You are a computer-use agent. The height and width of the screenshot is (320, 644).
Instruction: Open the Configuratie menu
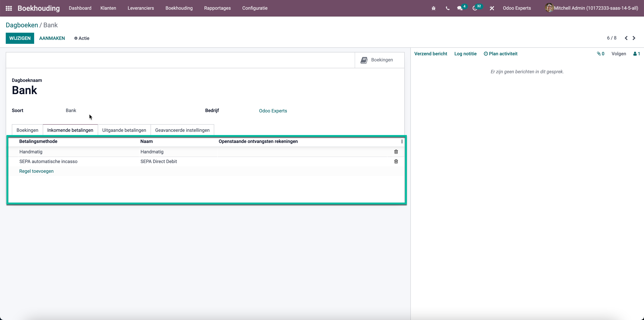tap(254, 8)
